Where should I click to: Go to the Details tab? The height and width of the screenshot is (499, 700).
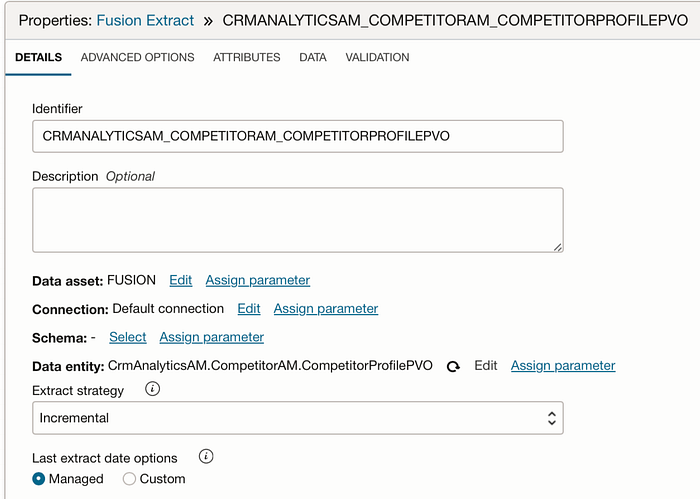pos(38,57)
